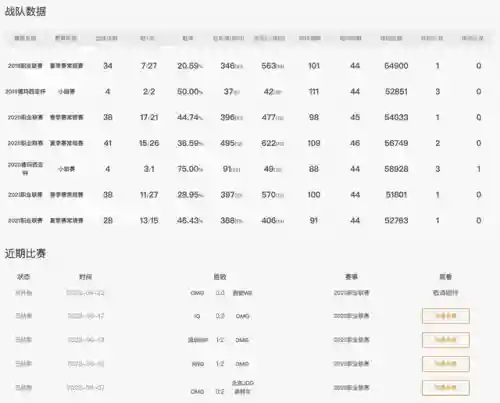Screen dimensions: 500x403
Task: Select the 战队数据 section heading
Action: (25, 11)
